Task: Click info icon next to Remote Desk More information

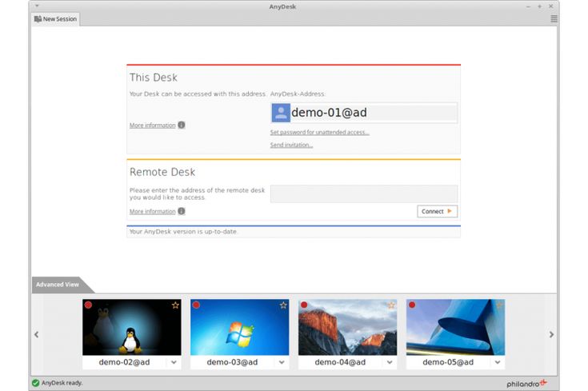Action: coord(182,211)
